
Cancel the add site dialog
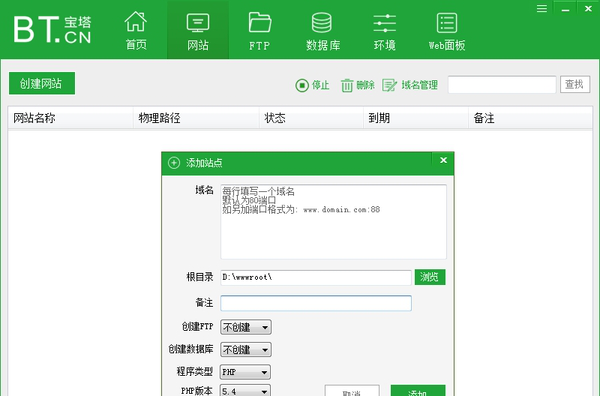point(352,391)
